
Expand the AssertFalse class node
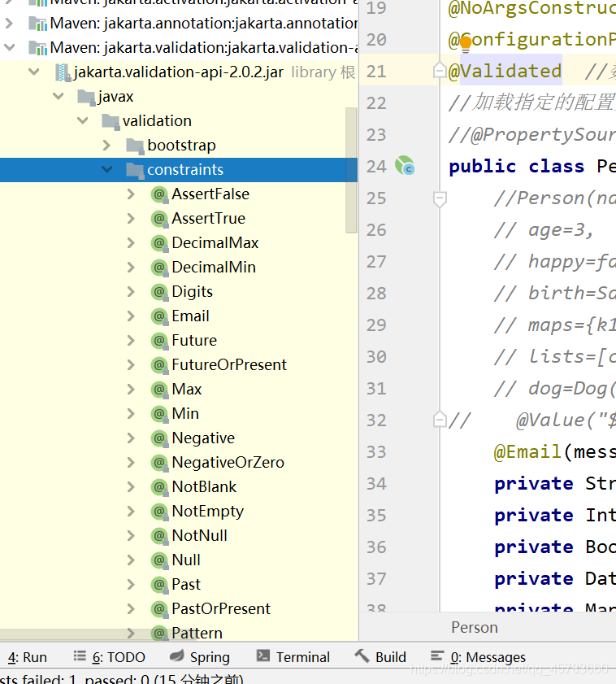(x=131, y=194)
